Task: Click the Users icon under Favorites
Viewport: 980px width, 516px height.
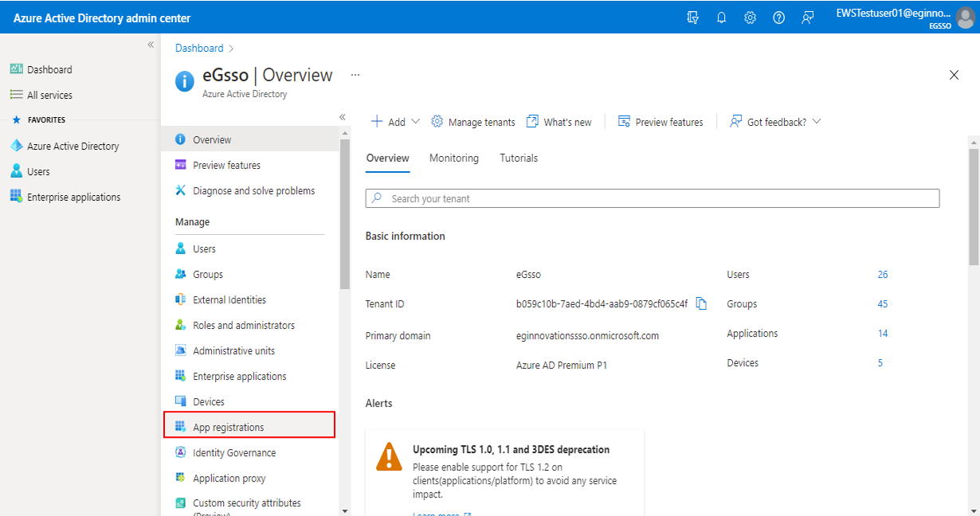Action: point(16,171)
